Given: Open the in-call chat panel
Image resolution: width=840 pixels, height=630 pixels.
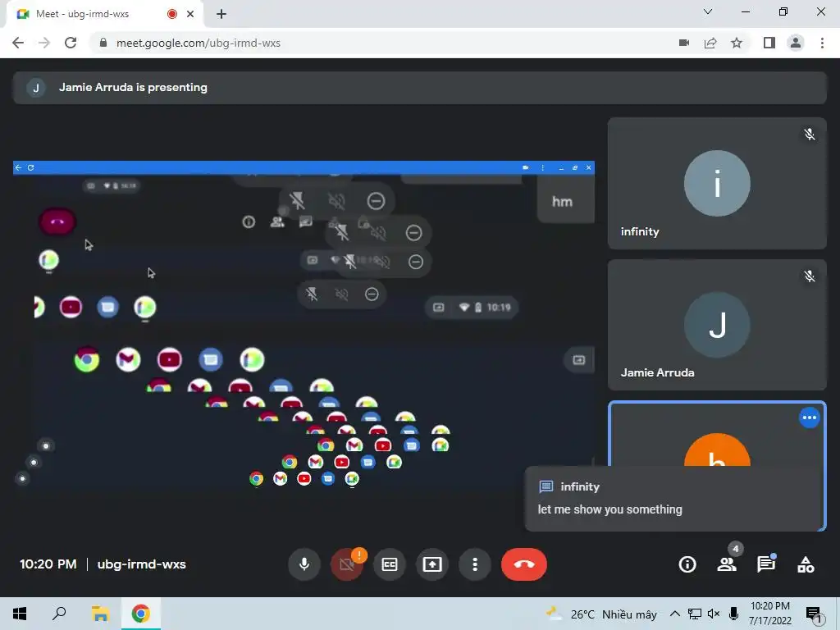Looking at the screenshot, I should click(x=766, y=564).
